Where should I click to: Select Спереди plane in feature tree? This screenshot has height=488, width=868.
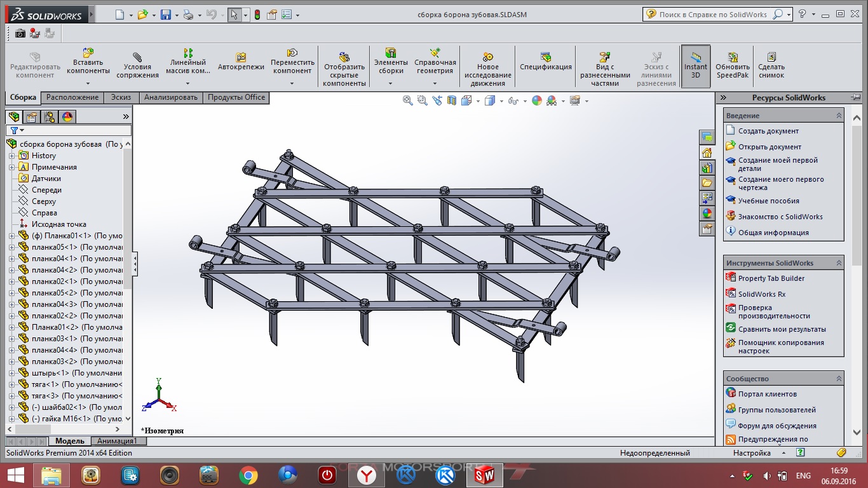coord(46,190)
